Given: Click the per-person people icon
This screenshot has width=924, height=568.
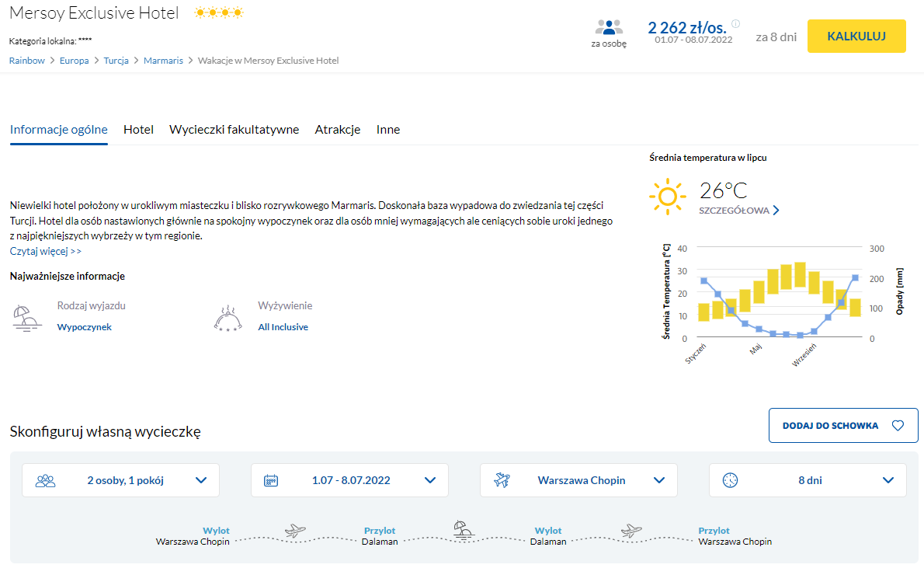Looking at the screenshot, I should point(609,27).
